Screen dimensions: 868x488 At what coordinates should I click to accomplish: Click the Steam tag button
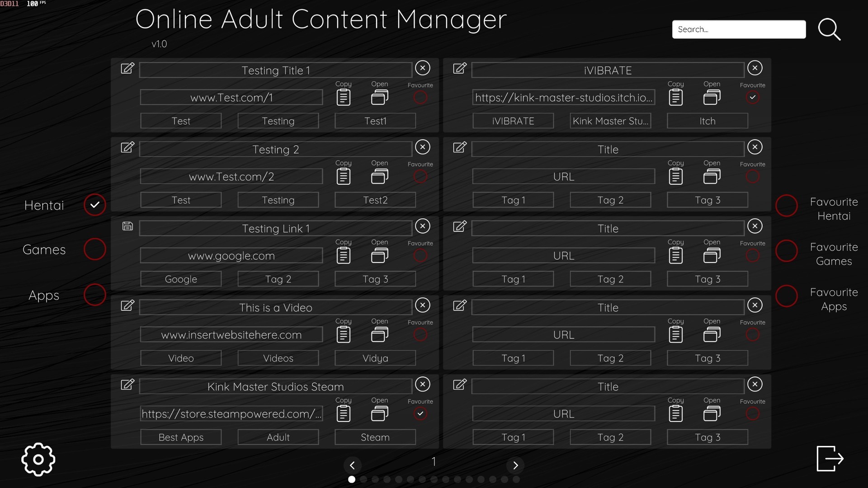(x=375, y=437)
